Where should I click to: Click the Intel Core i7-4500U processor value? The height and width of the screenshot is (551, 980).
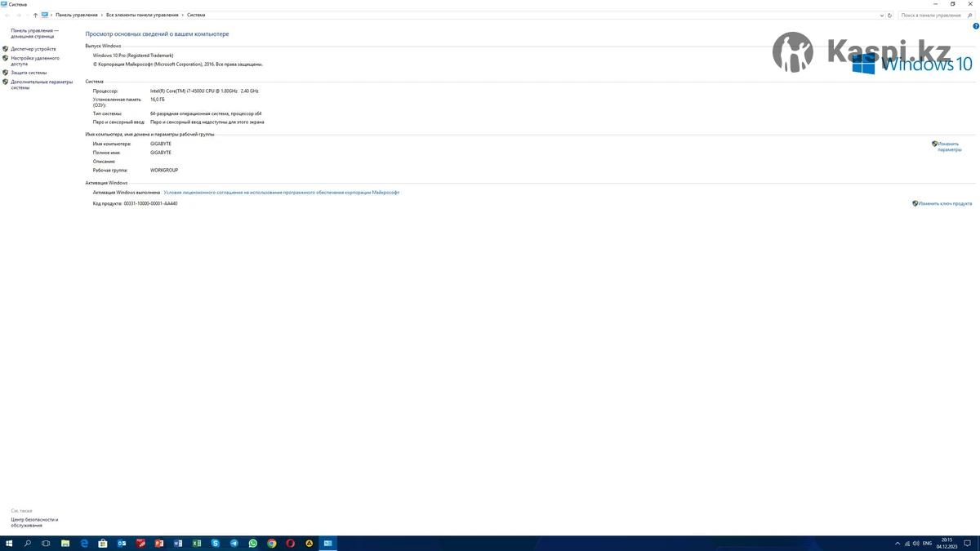(x=204, y=91)
